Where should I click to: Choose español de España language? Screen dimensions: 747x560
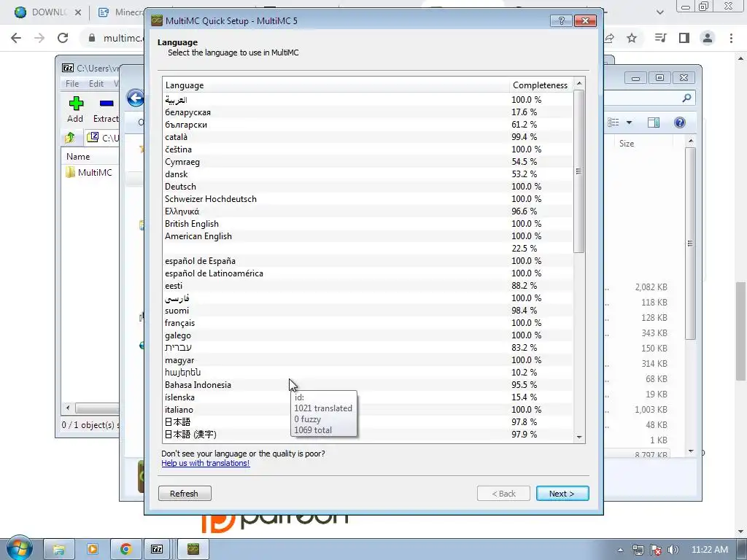(x=368, y=260)
